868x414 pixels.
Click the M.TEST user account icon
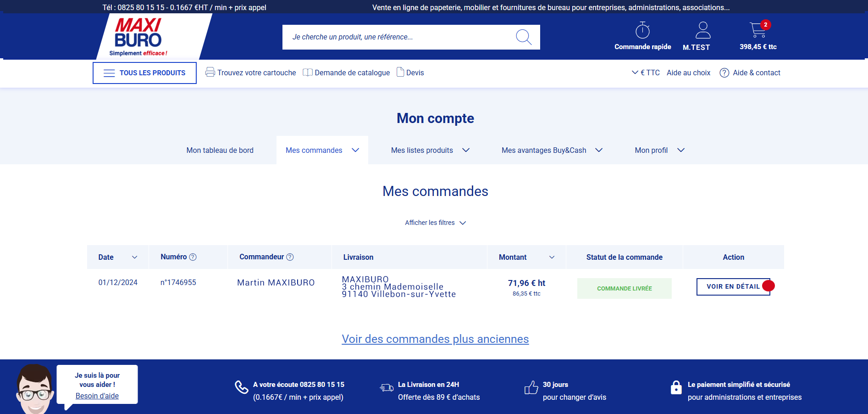click(702, 31)
